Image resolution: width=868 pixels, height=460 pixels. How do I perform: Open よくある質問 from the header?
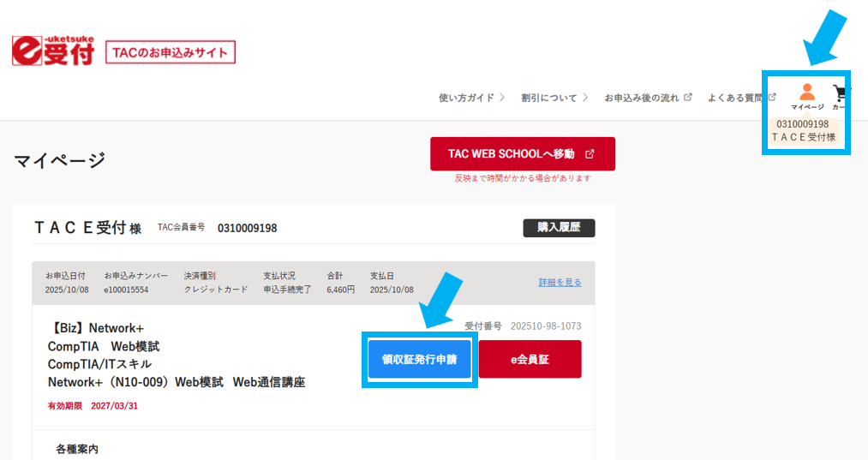(736, 98)
